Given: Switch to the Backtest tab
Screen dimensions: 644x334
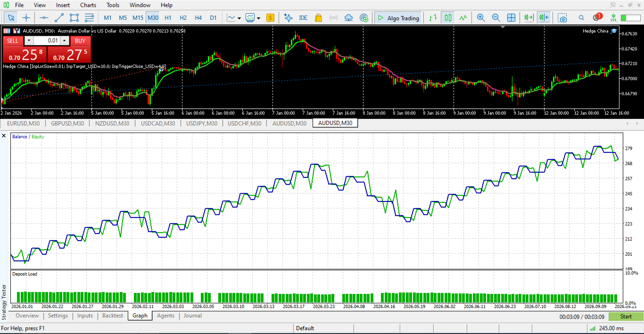Looking at the screenshot, I should [113, 316].
